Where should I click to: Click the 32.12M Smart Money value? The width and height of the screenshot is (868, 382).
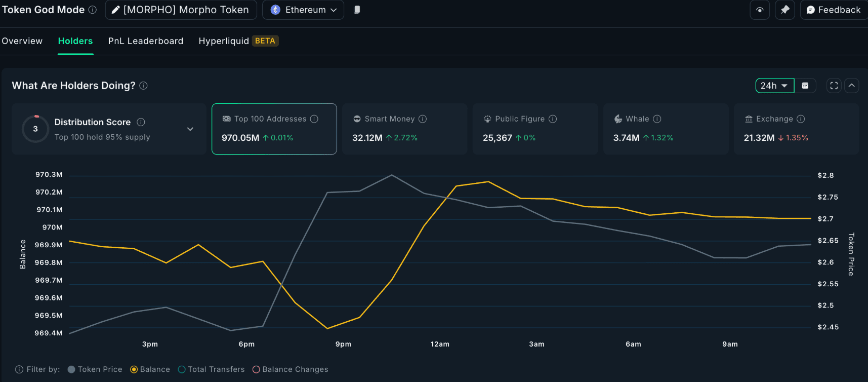coord(367,138)
